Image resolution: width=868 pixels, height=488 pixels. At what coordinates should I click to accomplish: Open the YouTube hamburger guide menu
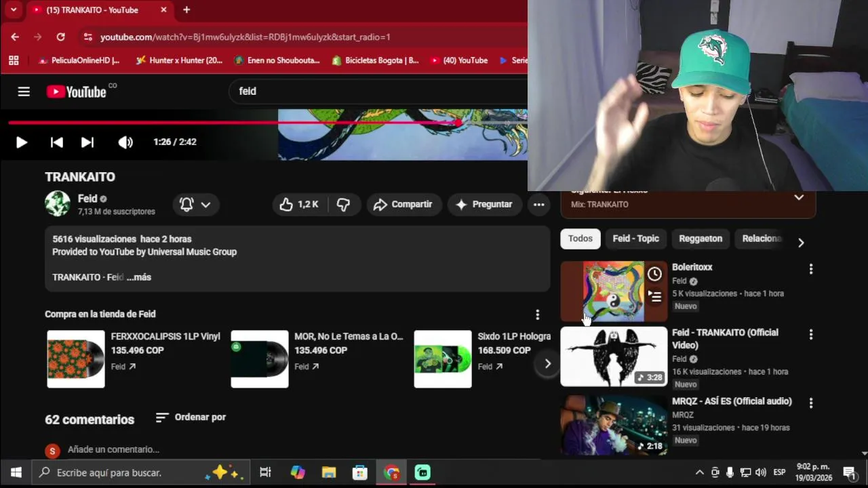24,91
